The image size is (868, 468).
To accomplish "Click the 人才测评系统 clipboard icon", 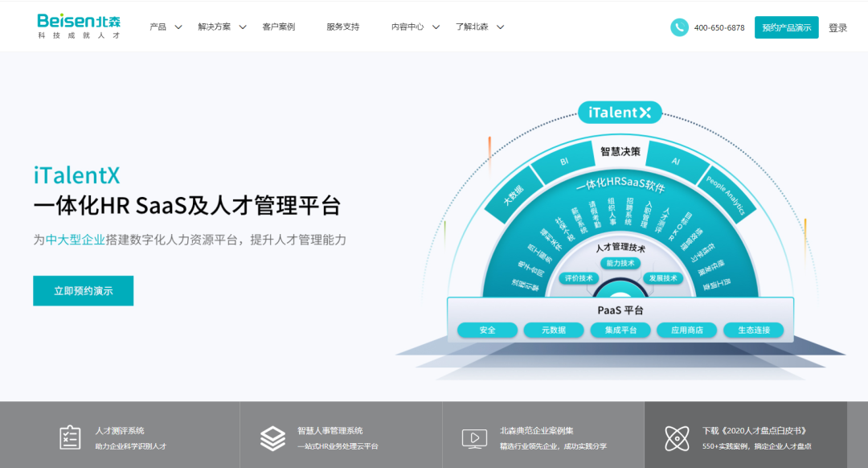I will 70,437.
